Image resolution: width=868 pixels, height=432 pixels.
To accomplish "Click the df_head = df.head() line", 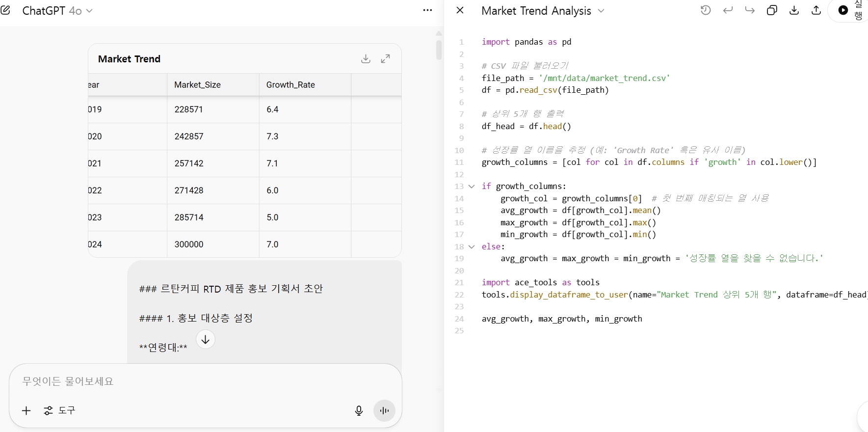I will click(526, 127).
